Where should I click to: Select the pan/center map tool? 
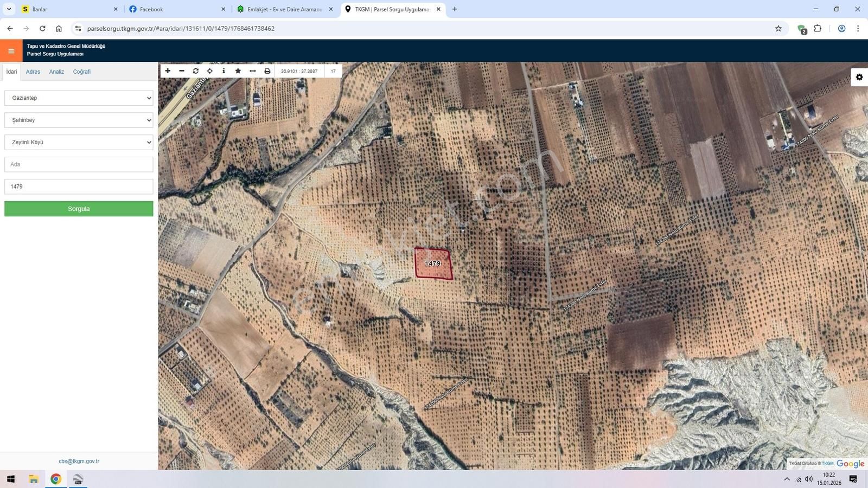(210, 71)
